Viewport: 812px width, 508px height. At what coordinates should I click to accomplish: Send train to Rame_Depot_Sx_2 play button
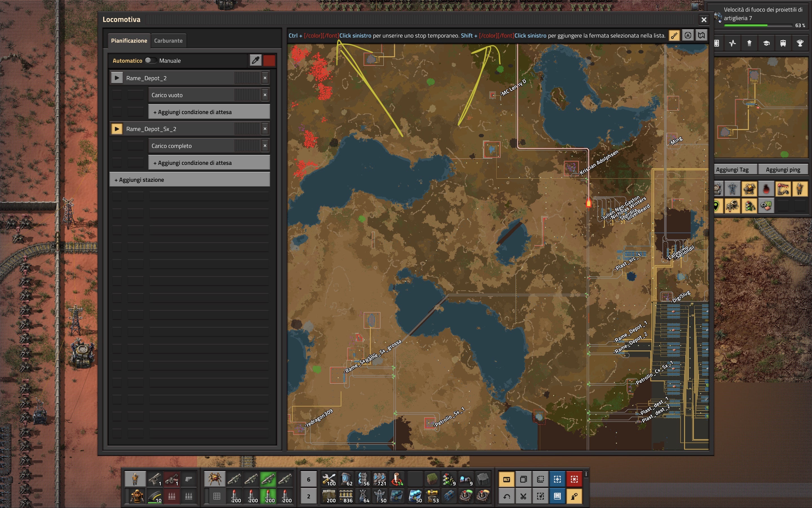click(116, 129)
